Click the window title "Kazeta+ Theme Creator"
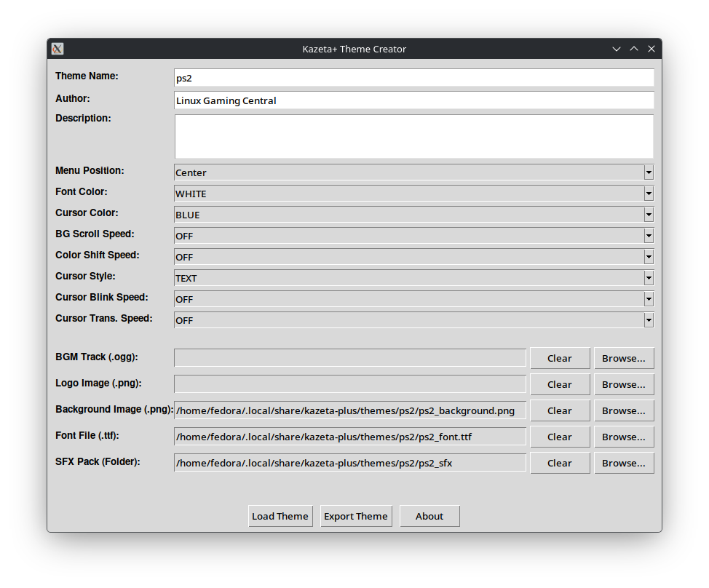This screenshot has width=709, height=588. point(354,49)
